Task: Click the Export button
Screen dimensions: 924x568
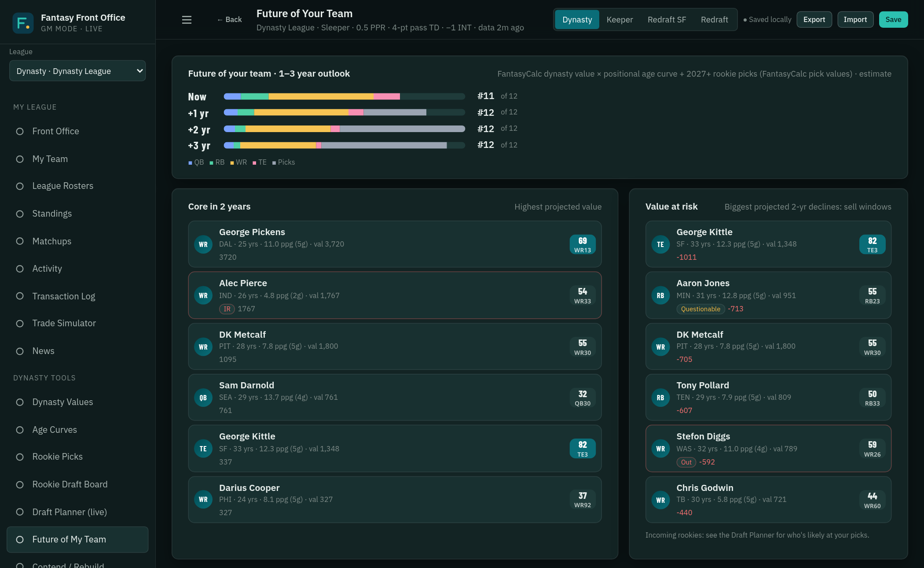Action: pyautogui.click(x=814, y=19)
